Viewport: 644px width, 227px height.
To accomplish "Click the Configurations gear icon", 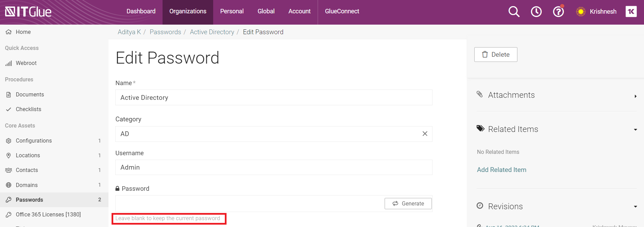I will [9, 141].
